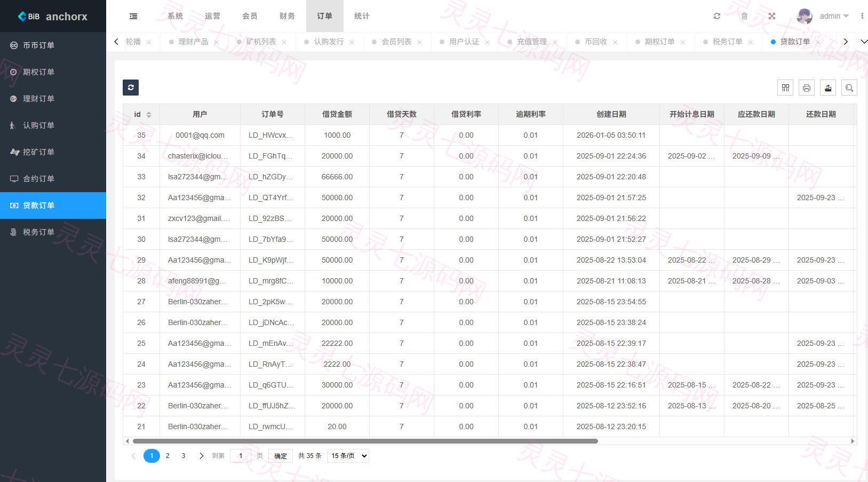Go to next page arrow

point(201,456)
